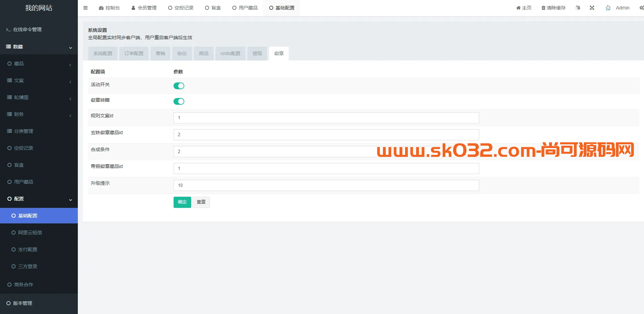Select the active 徽章 tab
Image resolution: width=644 pixels, height=314 pixels.
[279, 53]
